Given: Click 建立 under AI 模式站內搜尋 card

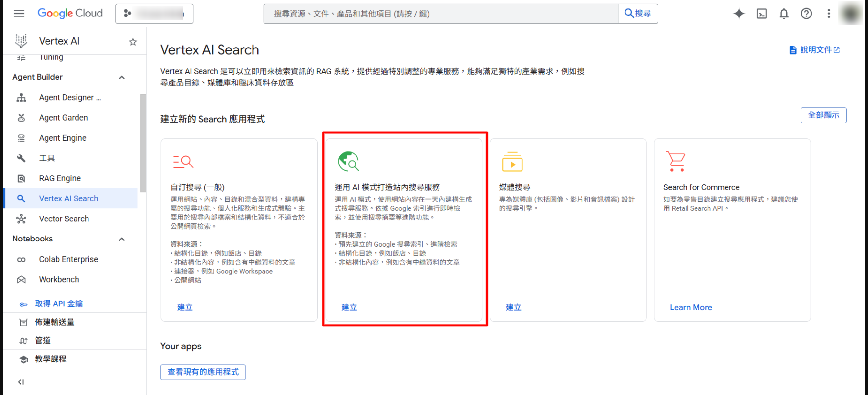Looking at the screenshot, I should (x=349, y=307).
